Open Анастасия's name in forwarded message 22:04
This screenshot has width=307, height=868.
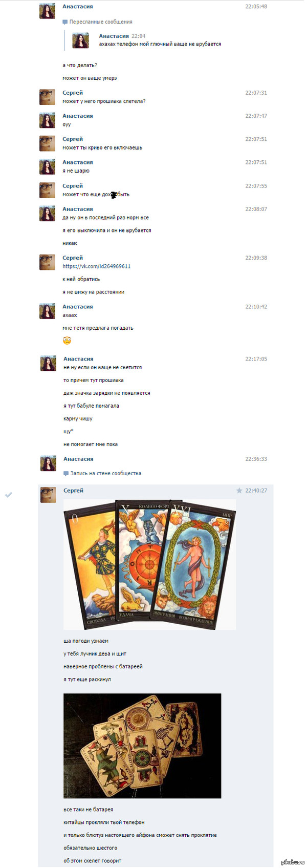114,36
